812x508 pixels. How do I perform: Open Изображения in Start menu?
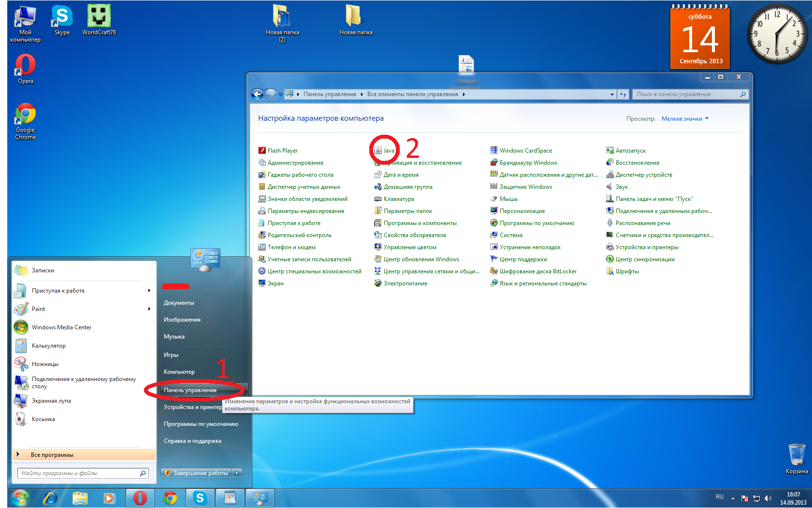tap(182, 320)
